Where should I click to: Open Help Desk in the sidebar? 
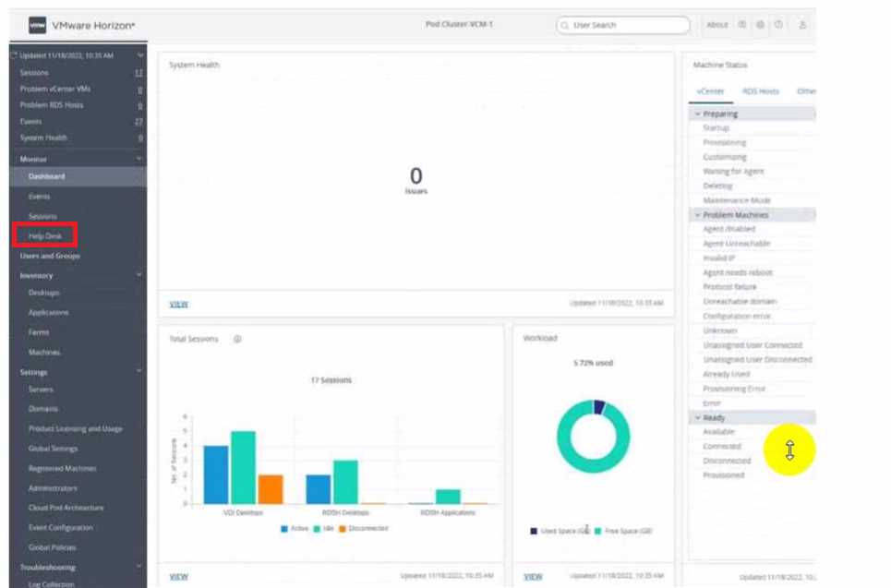[x=44, y=235]
